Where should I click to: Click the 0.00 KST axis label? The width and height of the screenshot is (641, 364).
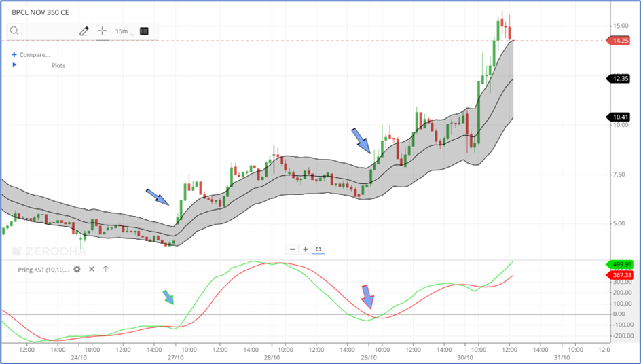click(x=619, y=314)
